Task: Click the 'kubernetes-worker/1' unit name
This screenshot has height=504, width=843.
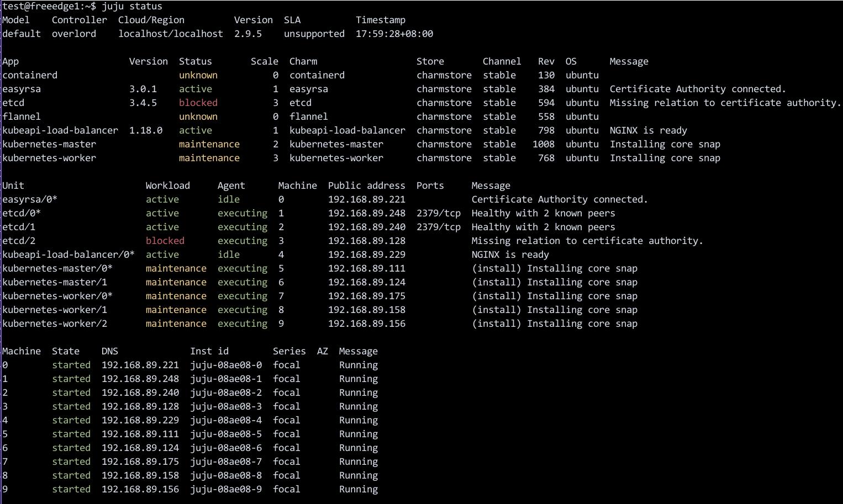Action: pos(55,310)
